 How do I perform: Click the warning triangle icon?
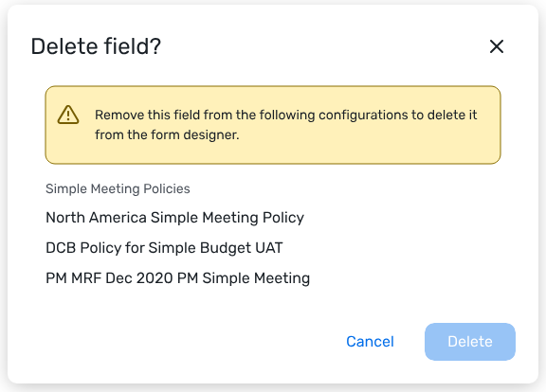[68, 115]
